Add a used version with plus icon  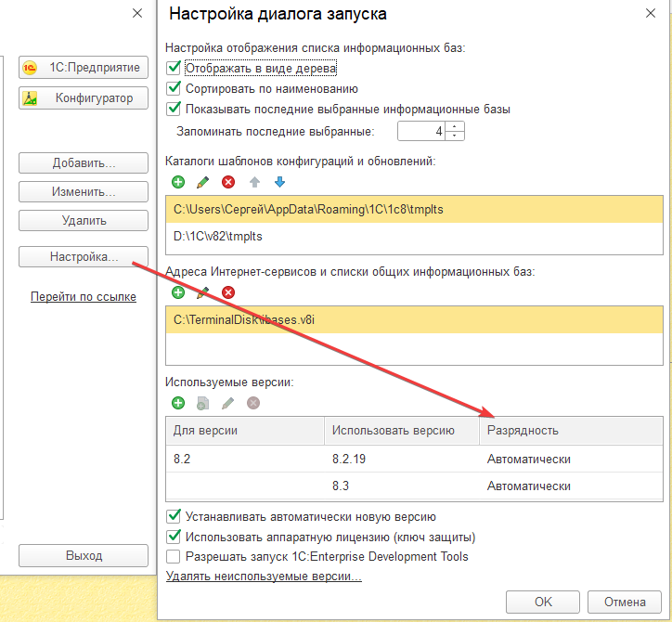[x=178, y=403]
